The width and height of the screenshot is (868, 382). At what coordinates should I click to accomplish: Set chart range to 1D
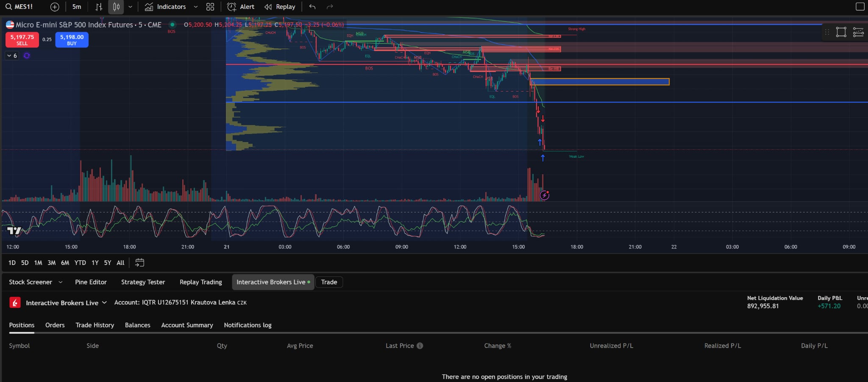click(x=12, y=263)
